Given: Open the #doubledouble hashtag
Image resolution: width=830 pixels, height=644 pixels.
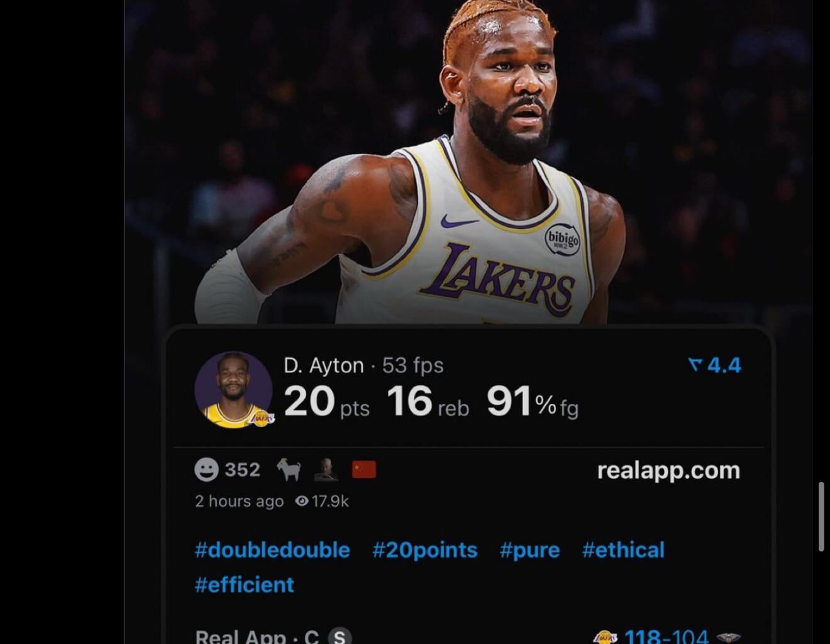Looking at the screenshot, I should pos(272,550).
